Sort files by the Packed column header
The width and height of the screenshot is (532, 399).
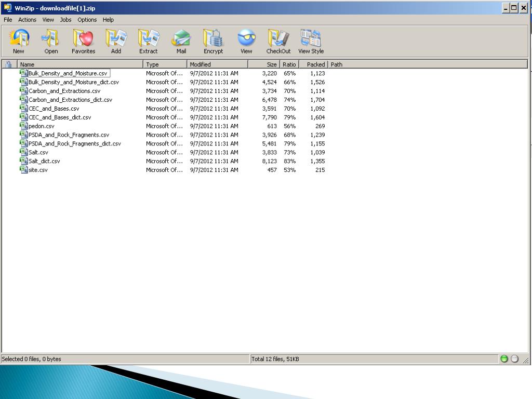[313, 64]
